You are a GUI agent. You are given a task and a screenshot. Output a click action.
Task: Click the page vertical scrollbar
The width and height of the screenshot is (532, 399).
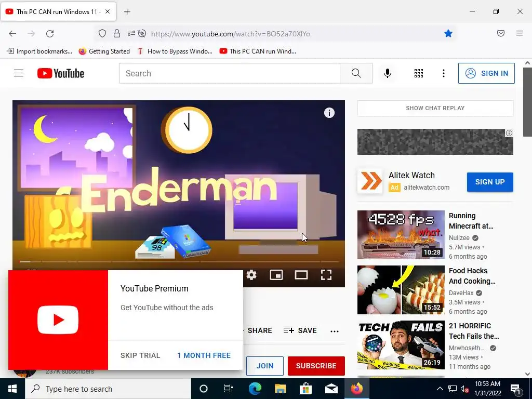(527, 102)
